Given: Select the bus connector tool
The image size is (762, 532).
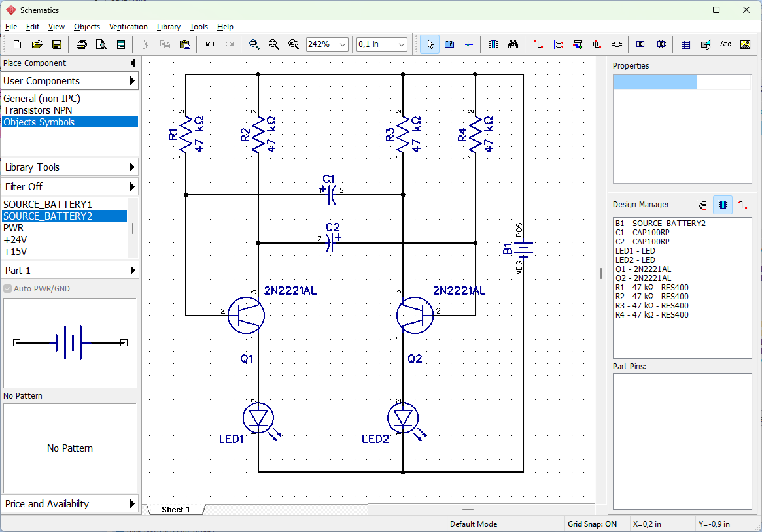Looking at the screenshot, I should tap(578, 44).
